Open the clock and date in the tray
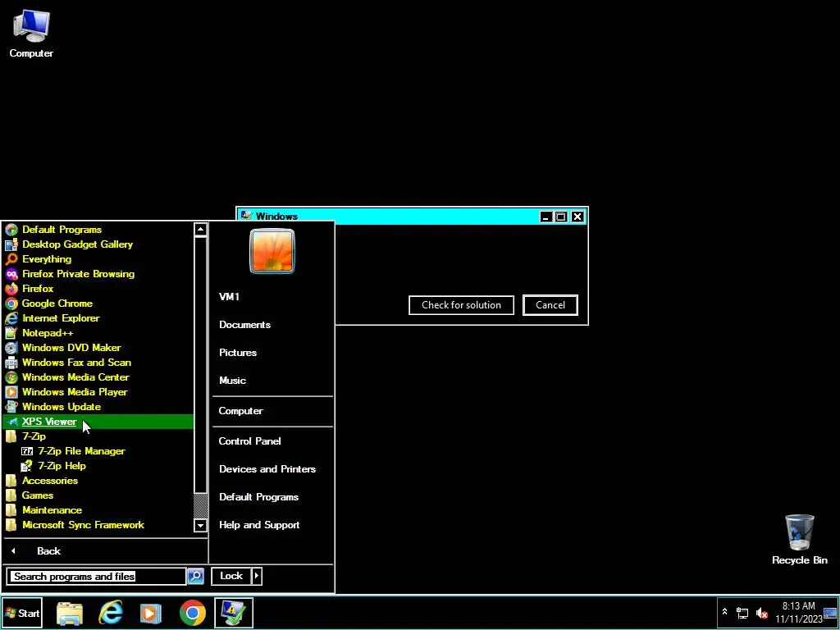Screen dimensions: 840x630 click(798, 612)
